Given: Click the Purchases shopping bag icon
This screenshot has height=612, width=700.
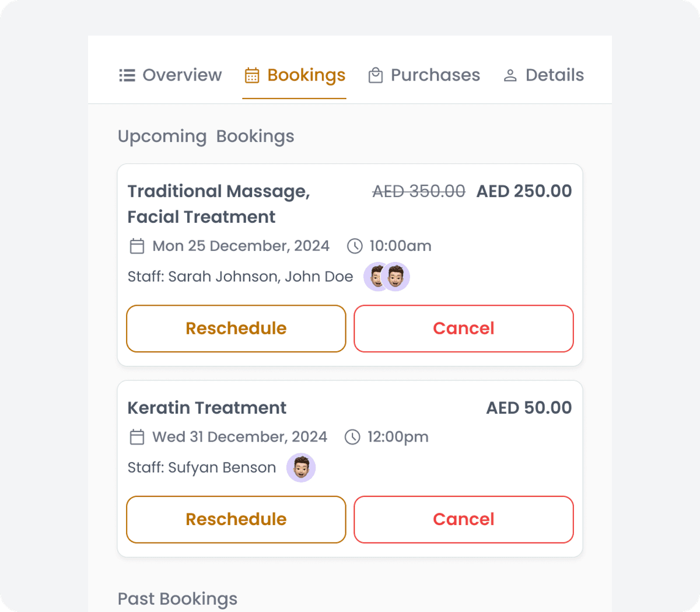Looking at the screenshot, I should coord(376,75).
